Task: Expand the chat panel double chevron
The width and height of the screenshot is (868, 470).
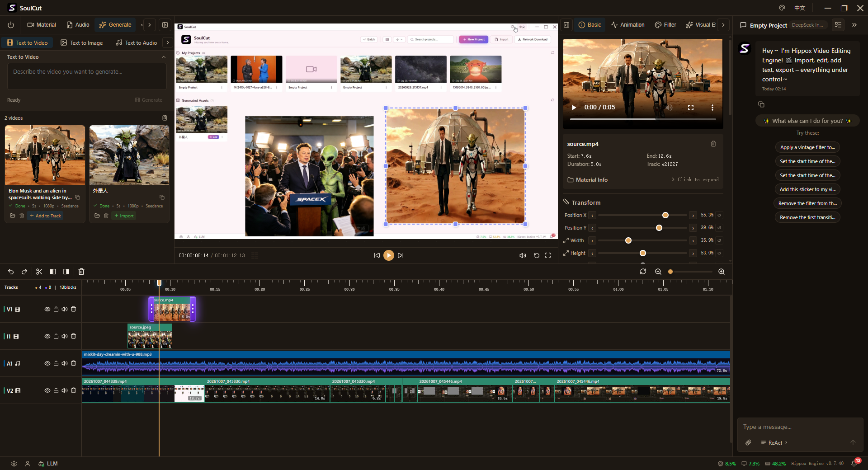Action: click(x=854, y=25)
